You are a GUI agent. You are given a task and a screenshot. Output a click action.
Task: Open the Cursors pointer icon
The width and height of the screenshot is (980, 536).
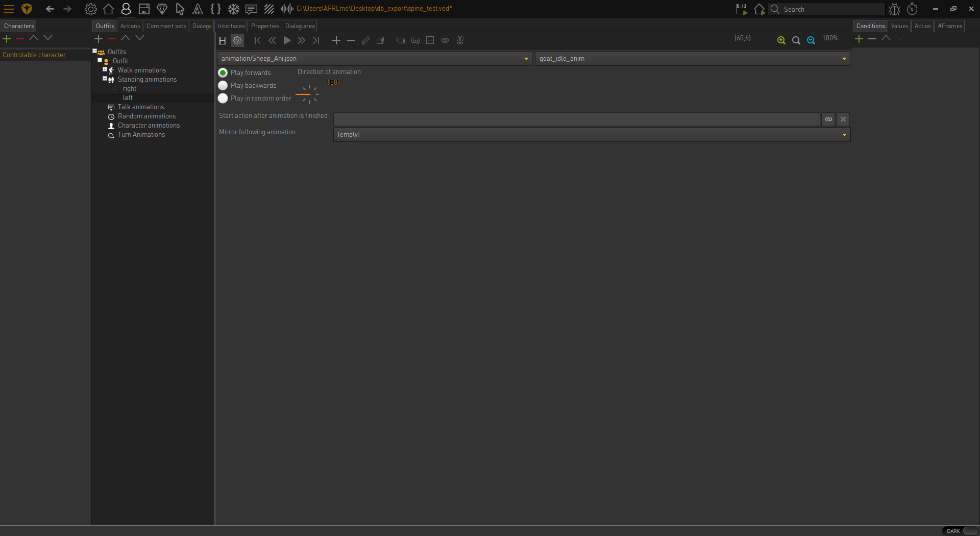[x=180, y=9]
